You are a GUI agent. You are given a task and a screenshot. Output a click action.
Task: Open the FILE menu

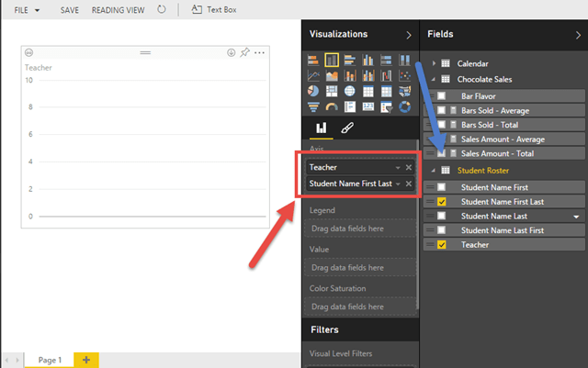(27, 9)
